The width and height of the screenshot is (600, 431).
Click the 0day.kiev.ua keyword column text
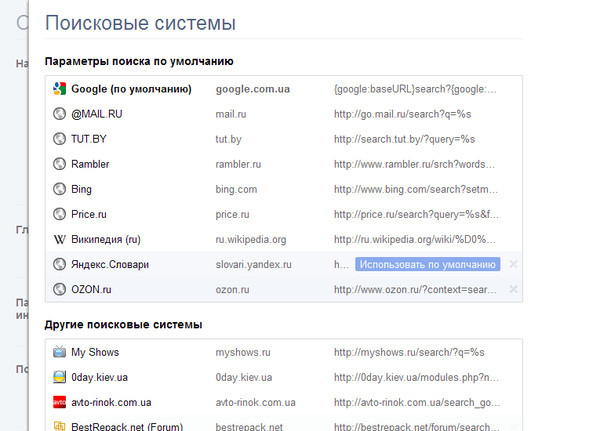point(244,377)
